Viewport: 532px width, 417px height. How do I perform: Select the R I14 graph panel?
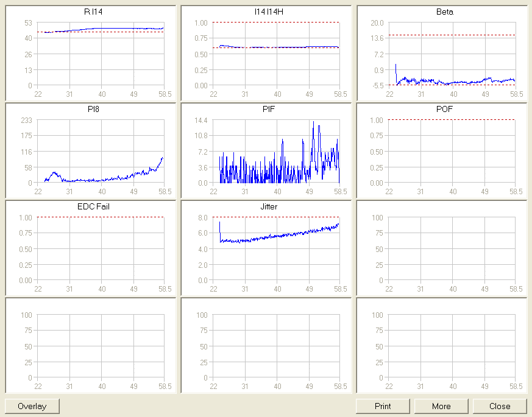point(101,54)
